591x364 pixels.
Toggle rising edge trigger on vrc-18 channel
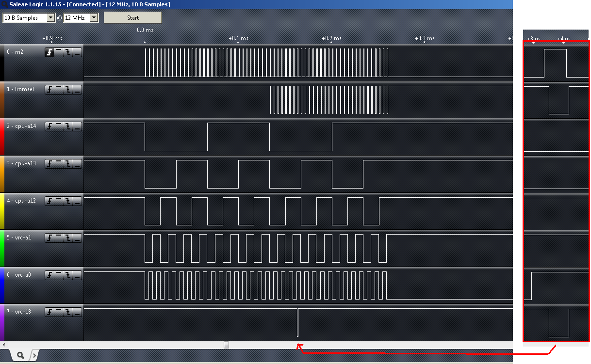tap(49, 312)
